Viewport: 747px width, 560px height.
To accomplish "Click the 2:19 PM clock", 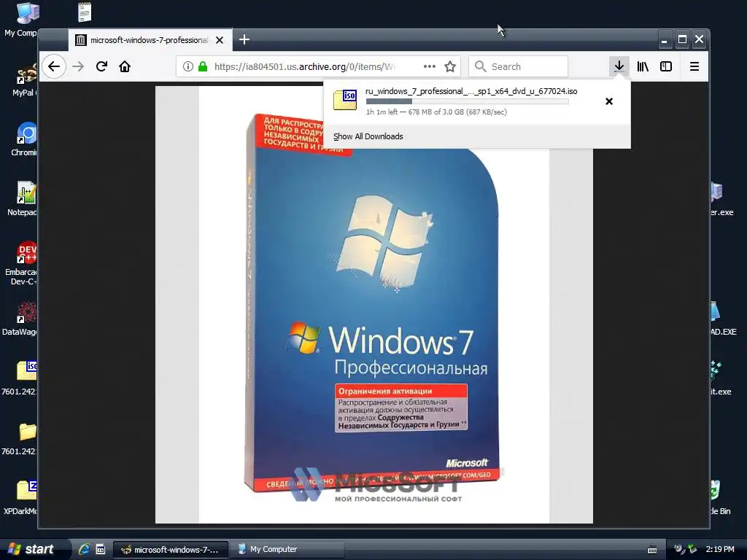I will click(x=720, y=549).
